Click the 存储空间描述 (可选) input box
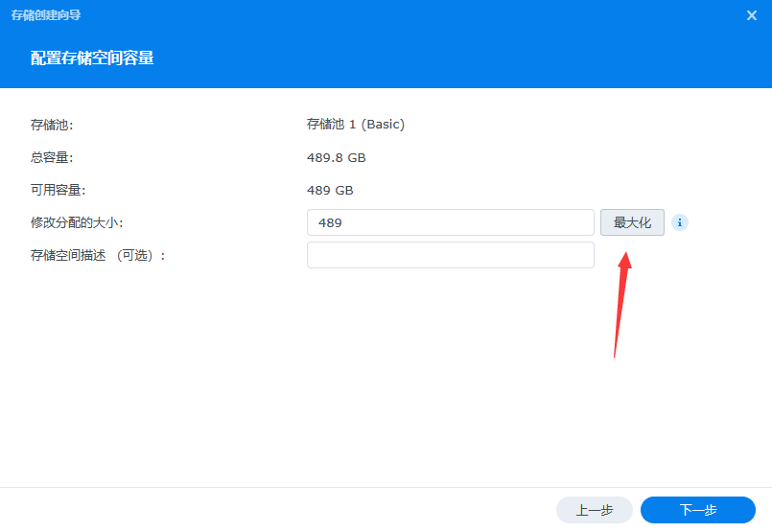 [x=451, y=255]
